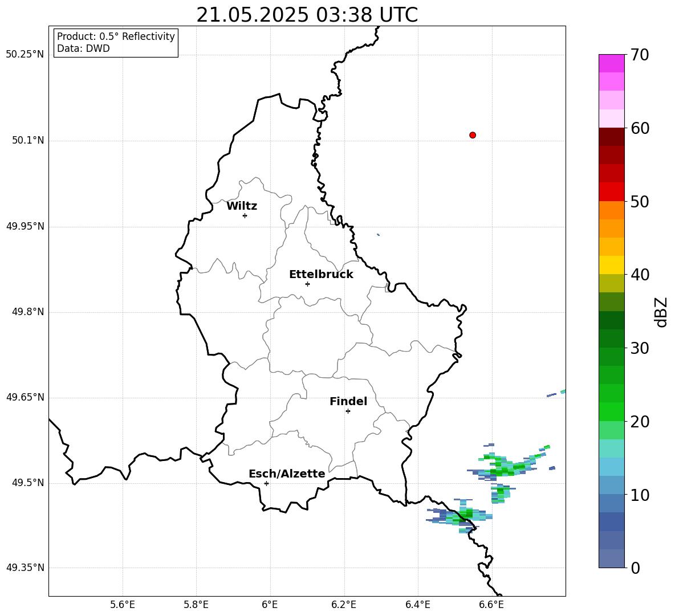Click the Esch/Alzette city label
675x616 pixels.
287,474
